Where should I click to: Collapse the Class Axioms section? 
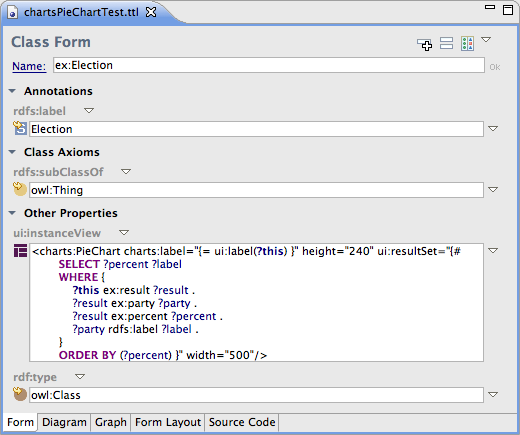coord(12,152)
